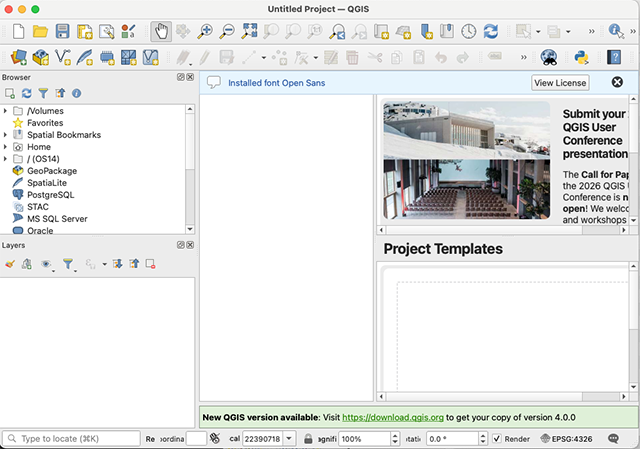The image size is (640, 449).
Task: Click the New Mesh Layer icon
Action: click(129, 58)
